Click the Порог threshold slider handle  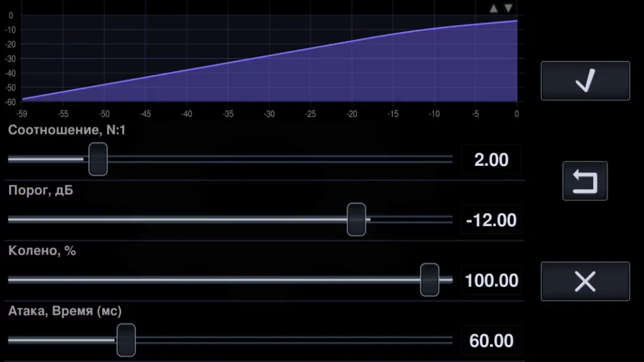click(x=357, y=219)
